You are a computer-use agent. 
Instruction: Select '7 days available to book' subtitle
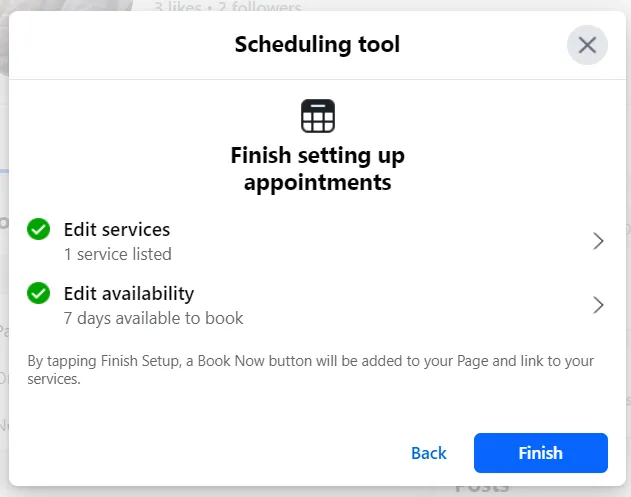point(154,318)
